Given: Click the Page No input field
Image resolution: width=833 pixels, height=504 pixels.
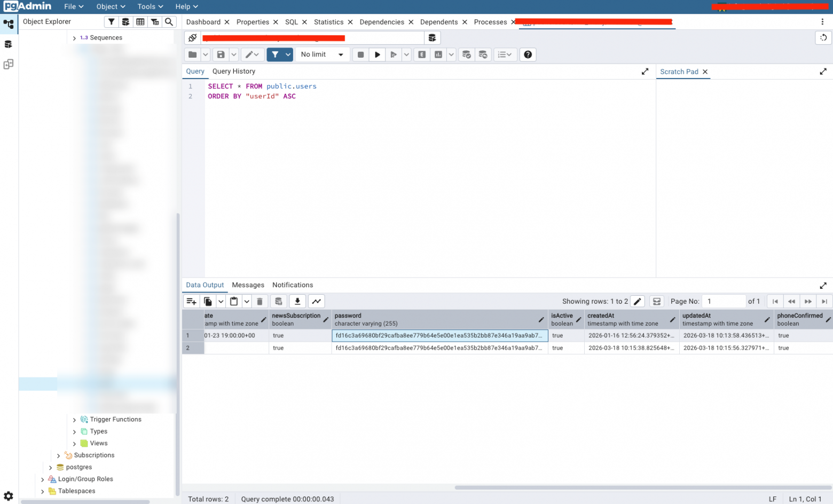Looking at the screenshot, I should (x=724, y=302).
